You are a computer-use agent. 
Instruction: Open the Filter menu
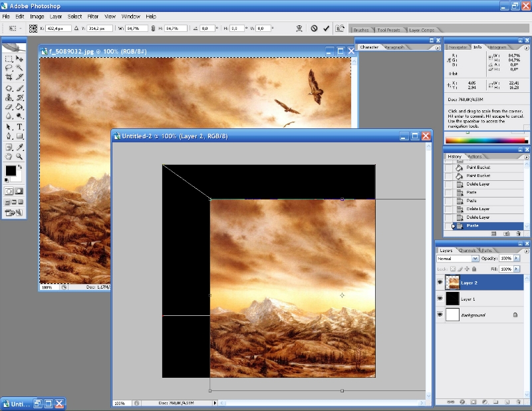tap(93, 16)
